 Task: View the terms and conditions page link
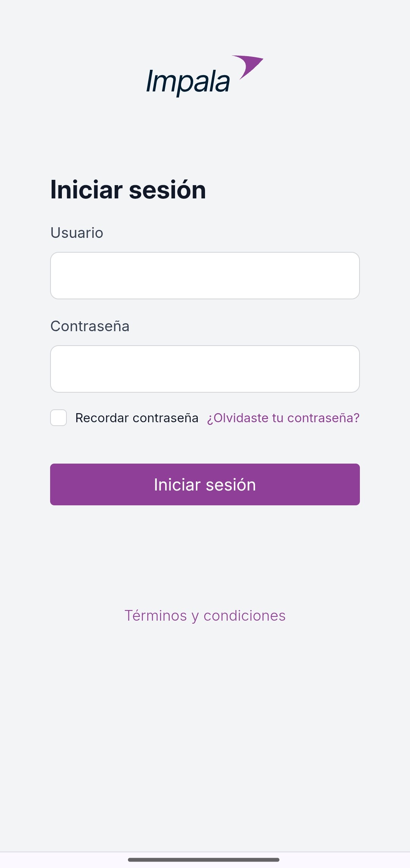coord(205,616)
